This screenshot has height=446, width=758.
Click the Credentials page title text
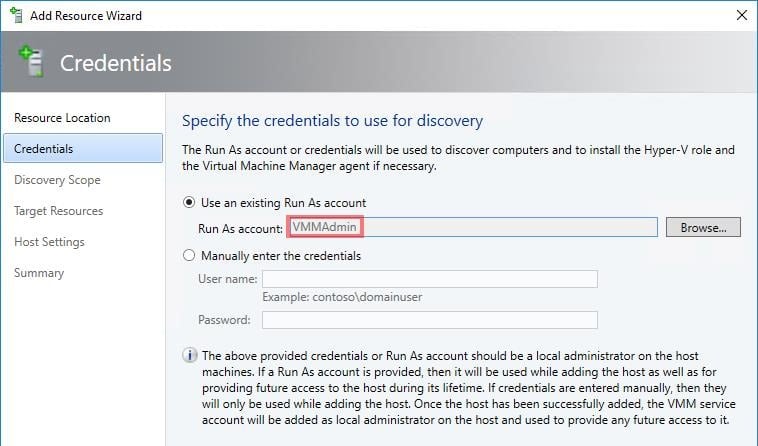[116, 63]
